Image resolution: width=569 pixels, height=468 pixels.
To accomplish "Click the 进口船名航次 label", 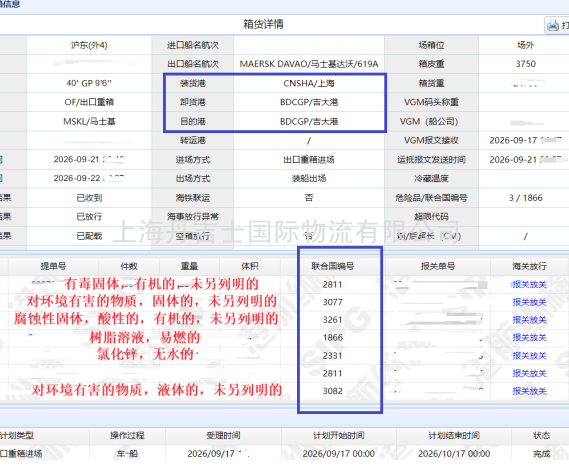I will click(193, 45).
